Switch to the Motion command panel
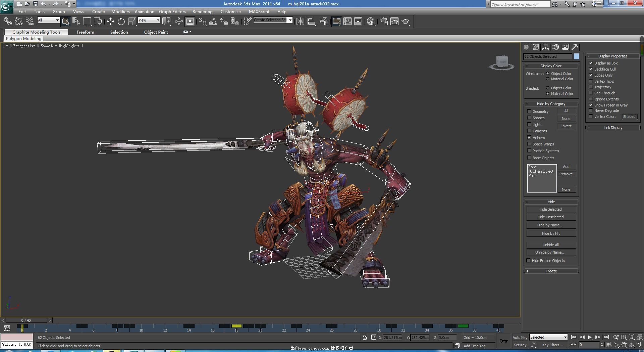 tap(556, 47)
